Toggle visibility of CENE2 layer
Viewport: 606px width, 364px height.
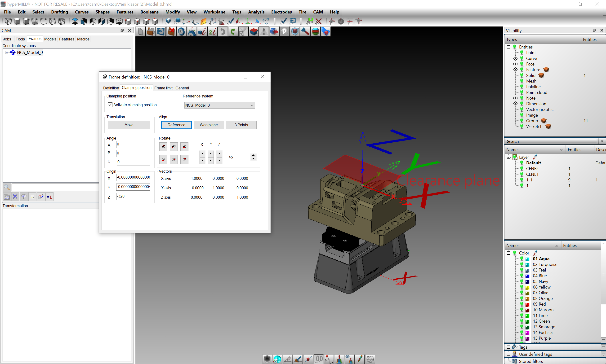click(522, 168)
